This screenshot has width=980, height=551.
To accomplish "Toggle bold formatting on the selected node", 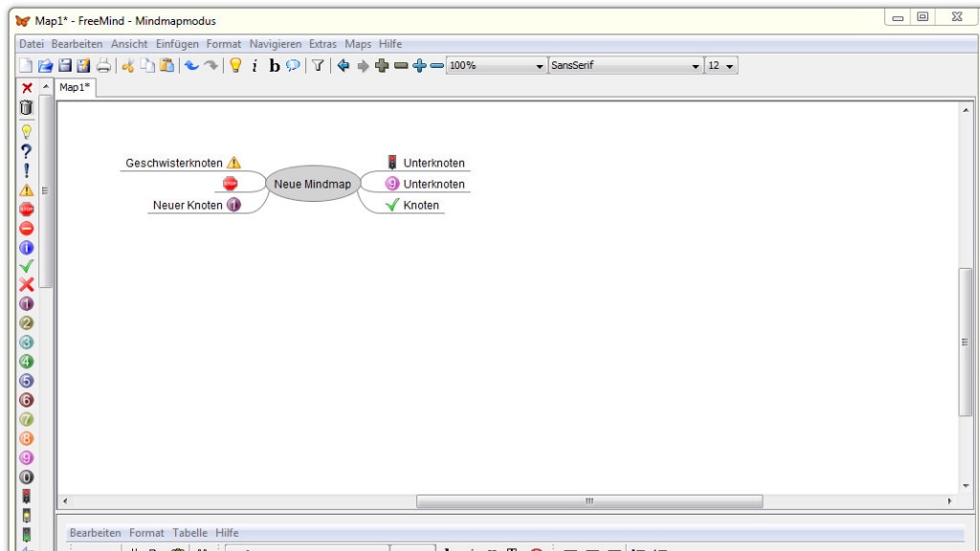I will (x=274, y=66).
